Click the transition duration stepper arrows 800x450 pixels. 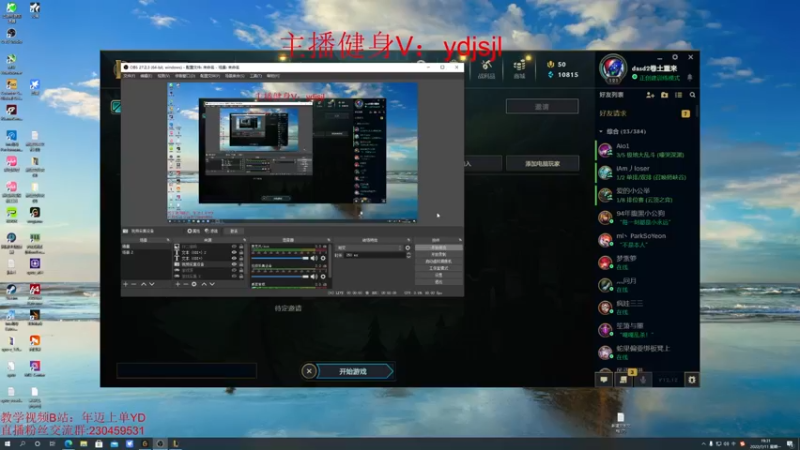pos(408,255)
